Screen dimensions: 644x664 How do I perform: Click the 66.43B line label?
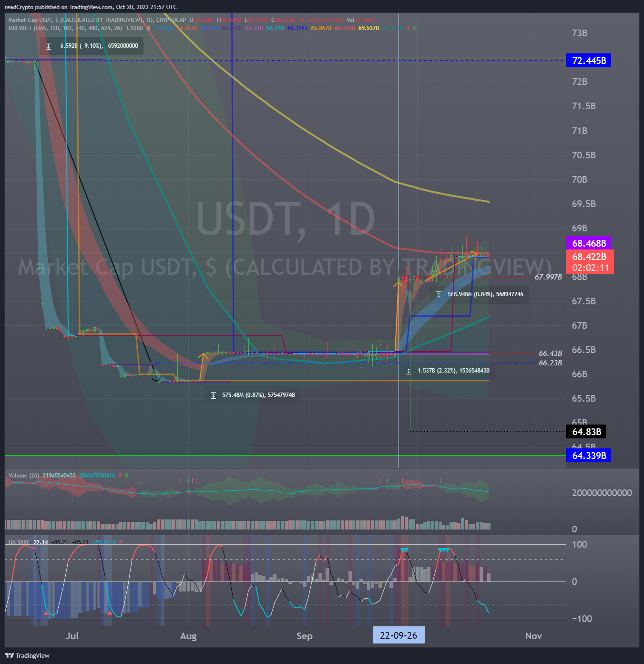coord(551,353)
